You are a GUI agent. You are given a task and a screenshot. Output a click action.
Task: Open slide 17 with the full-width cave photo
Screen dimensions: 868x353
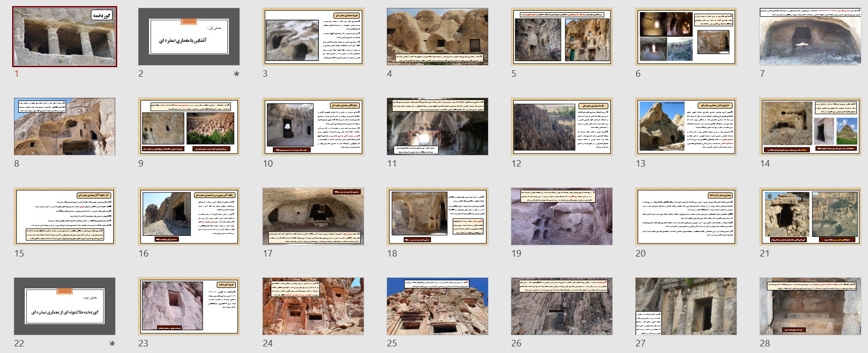[x=313, y=216]
